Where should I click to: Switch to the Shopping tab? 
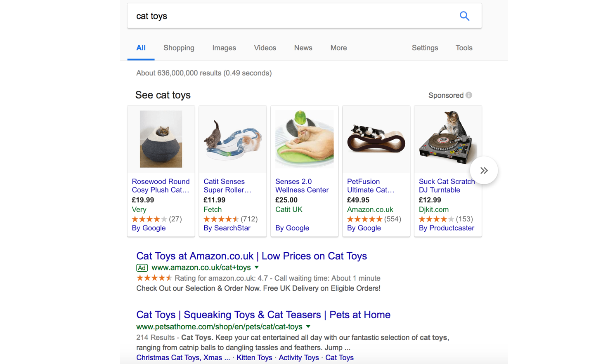[x=179, y=48]
